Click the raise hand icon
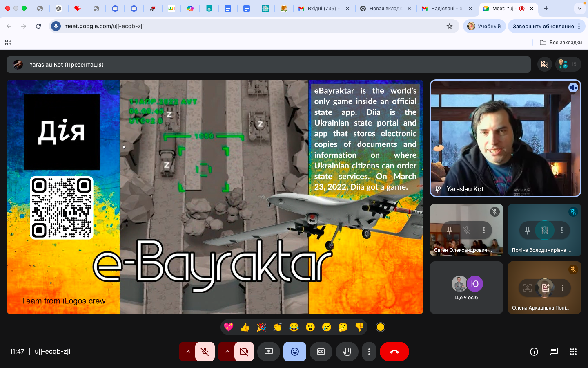The width and height of the screenshot is (588, 368). tap(347, 352)
